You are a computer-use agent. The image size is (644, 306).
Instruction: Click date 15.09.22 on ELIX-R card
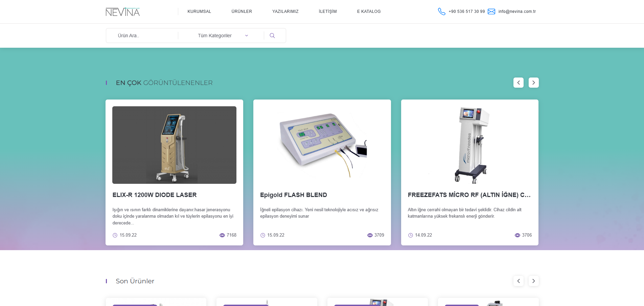pyautogui.click(x=128, y=235)
